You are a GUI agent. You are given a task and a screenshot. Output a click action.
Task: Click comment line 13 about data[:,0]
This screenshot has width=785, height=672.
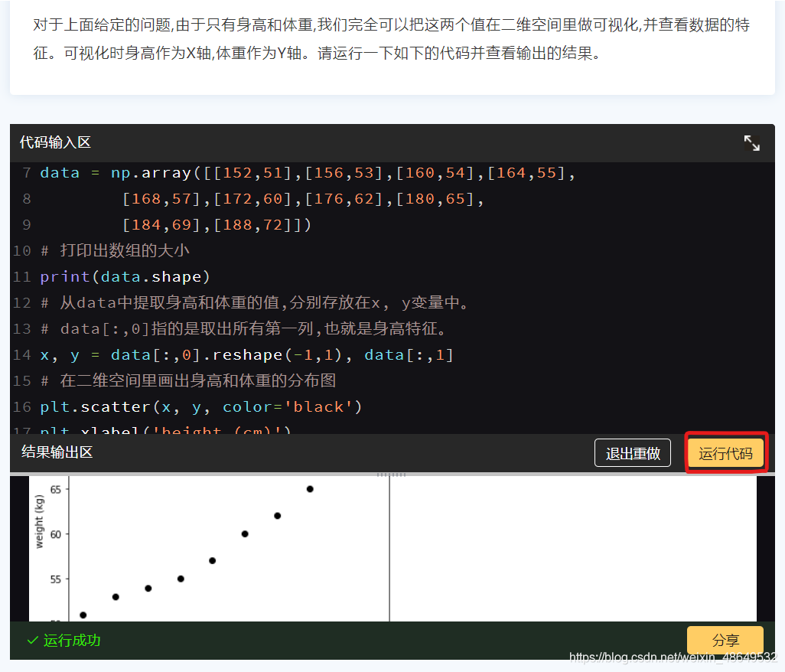coord(243,329)
